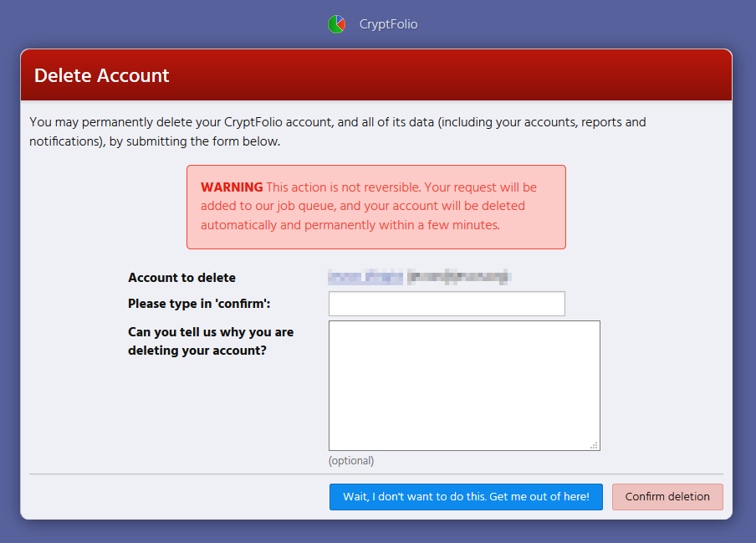Click the bold red WARNING label
The height and width of the screenshot is (543, 756).
(x=232, y=187)
